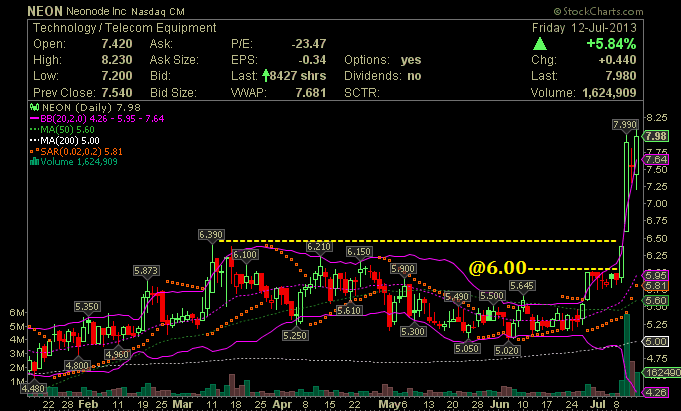Click 'Technology / Telecom Equipment' sector text
The height and width of the screenshot is (411, 681).
tap(125, 28)
